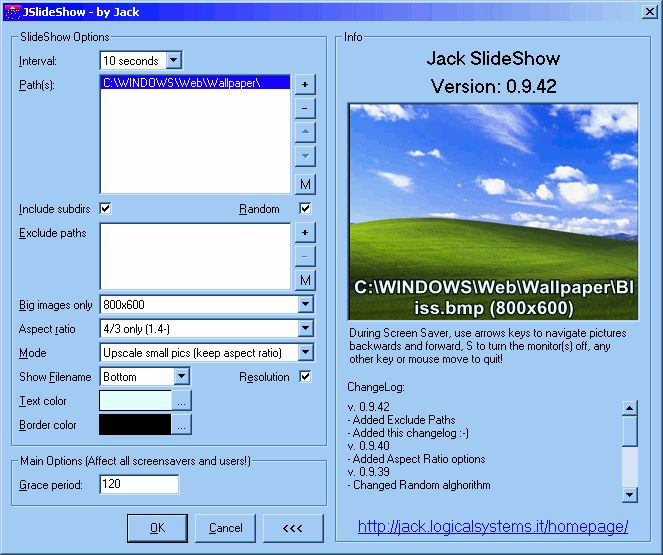Remove selected path with the minus button
The height and width of the screenshot is (555, 663).
tap(305, 109)
